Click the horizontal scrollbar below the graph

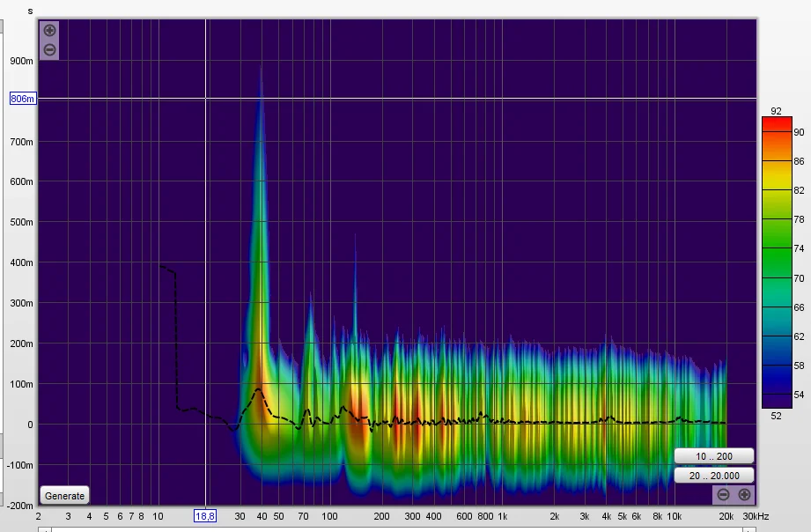pyautogui.click(x=397, y=529)
